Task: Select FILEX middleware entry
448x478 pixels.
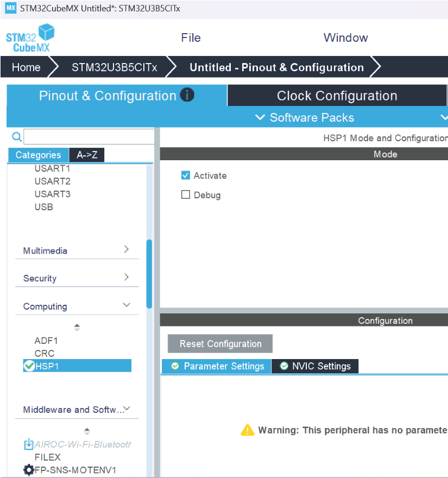Action: point(48,457)
